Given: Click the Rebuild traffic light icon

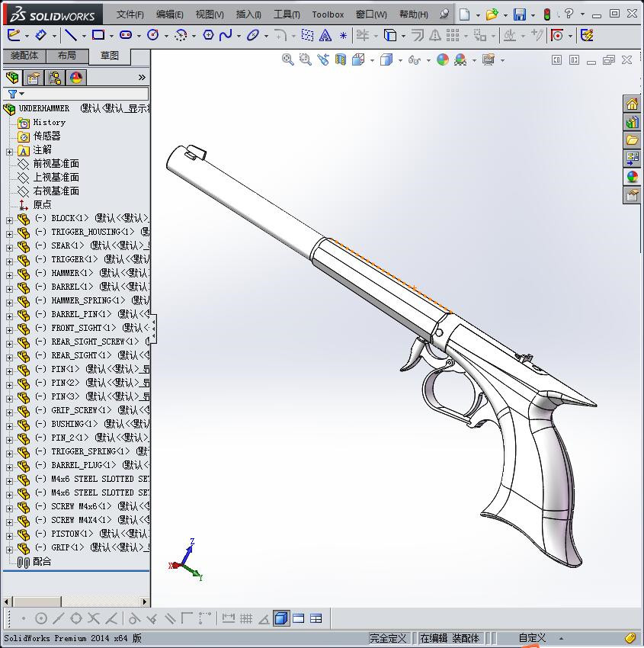Looking at the screenshot, I should [547, 14].
